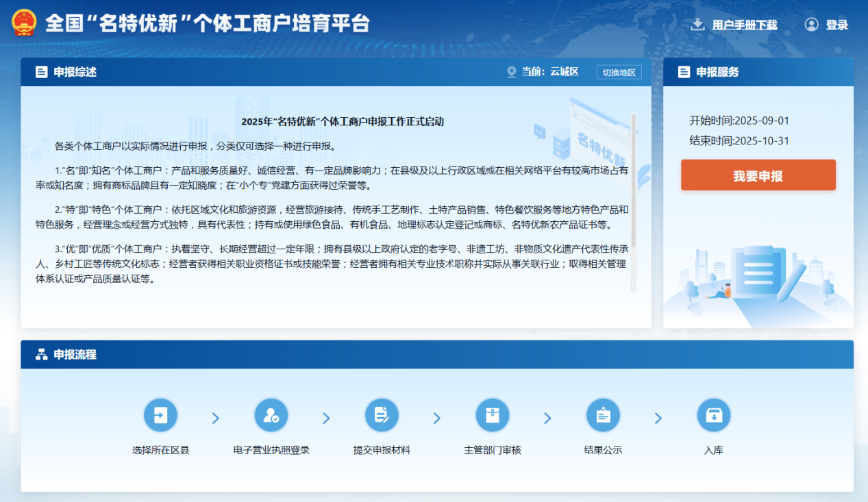Click the location pin icon before 当前：云城区
Image resolution: width=868 pixels, height=502 pixels.
(511, 72)
